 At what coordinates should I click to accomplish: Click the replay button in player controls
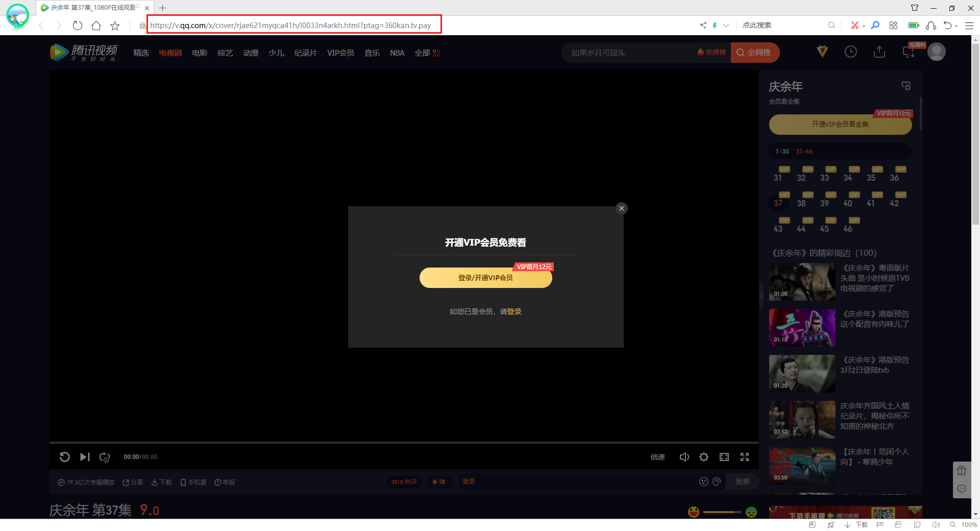point(65,457)
